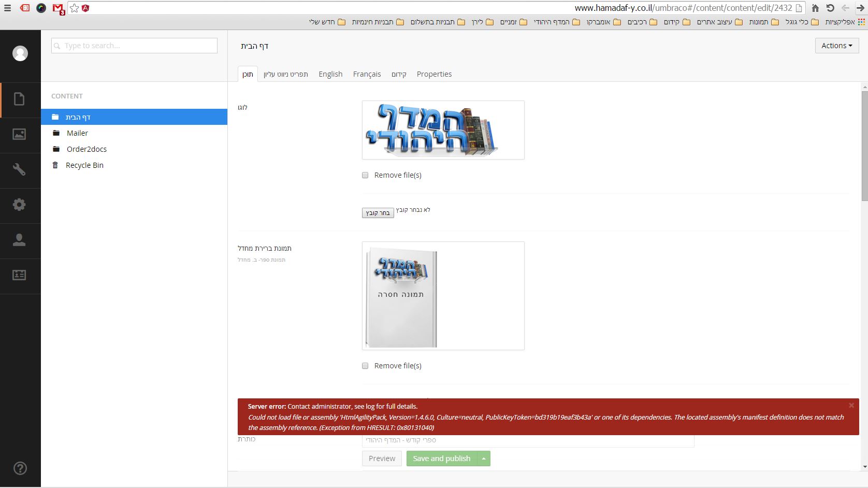Open the רכיבים bookmark folder

(x=642, y=22)
